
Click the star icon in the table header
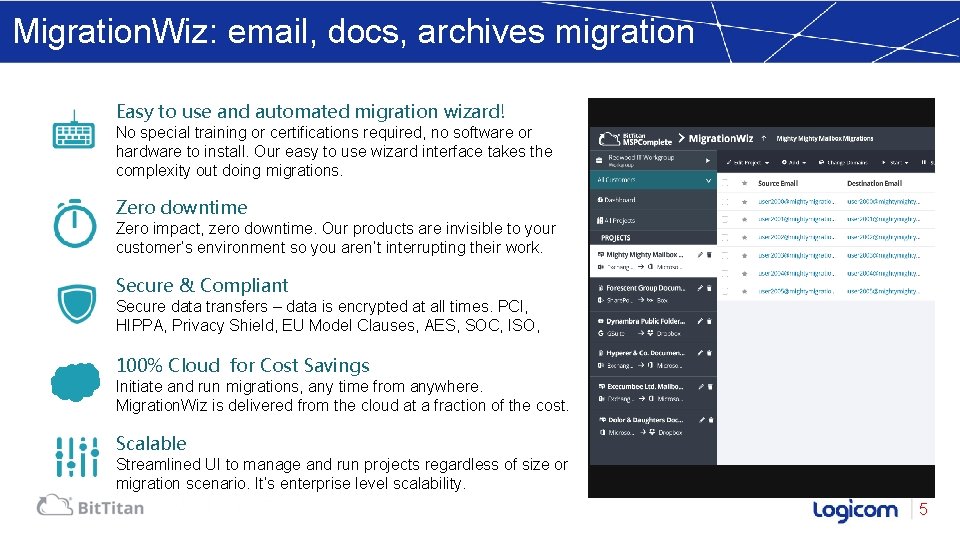[744, 183]
